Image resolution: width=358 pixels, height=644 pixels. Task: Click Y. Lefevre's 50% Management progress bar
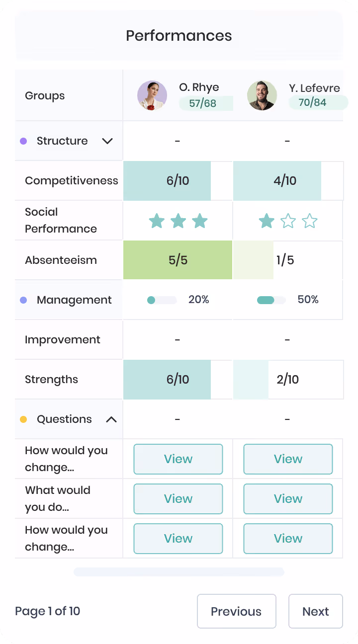tap(271, 300)
